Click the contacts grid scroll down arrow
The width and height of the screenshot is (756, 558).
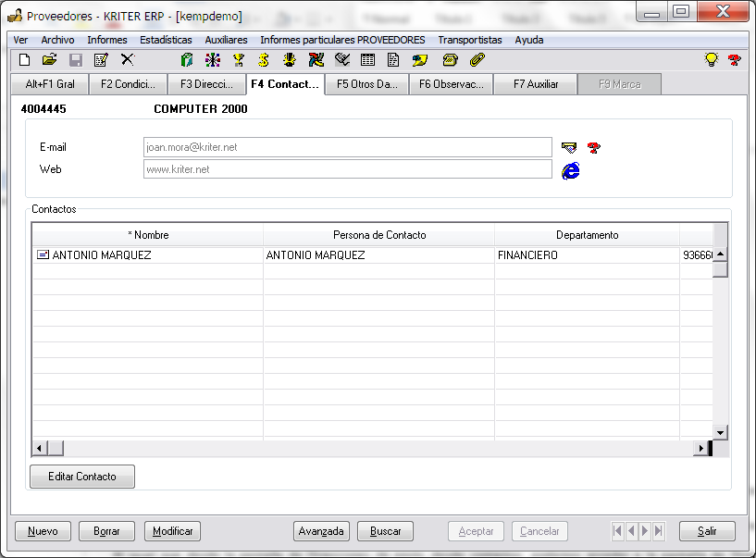(x=720, y=432)
